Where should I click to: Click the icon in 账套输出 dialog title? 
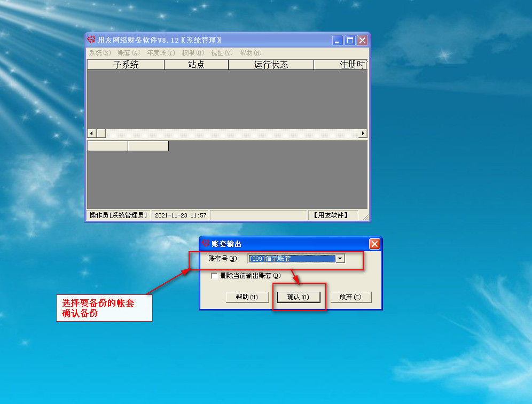coord(206,244)
